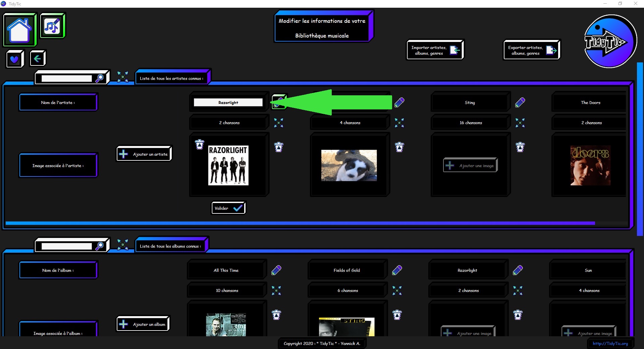Add an image for Sting artist

pyautogui.click(x=470, y=165)
